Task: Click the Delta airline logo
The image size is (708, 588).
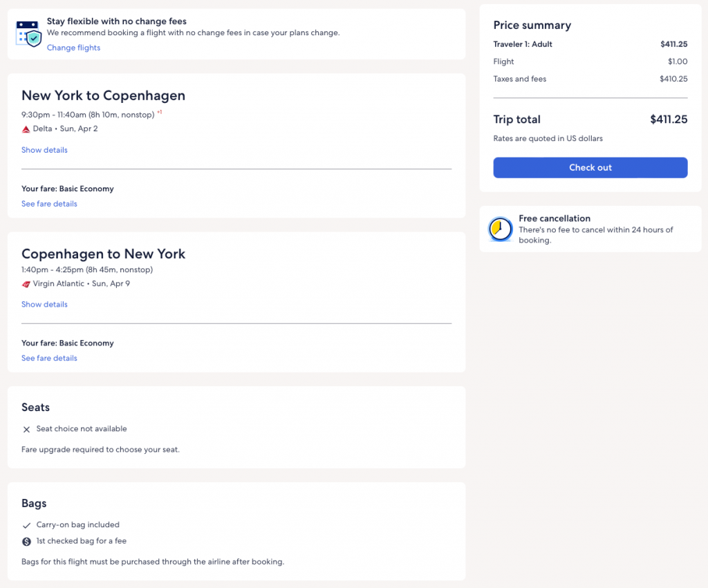Action: (x=26, y=129)
